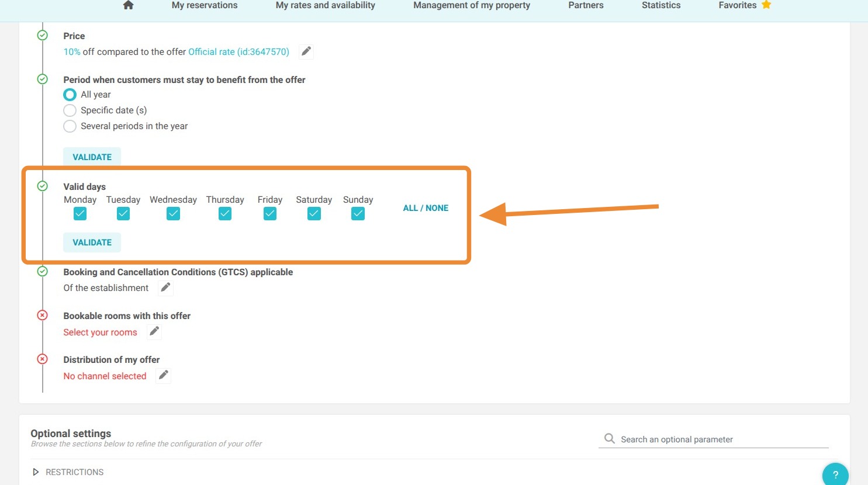Edit bookable rooms with pencil icon

pyautogui.click(x=154, y=332)
